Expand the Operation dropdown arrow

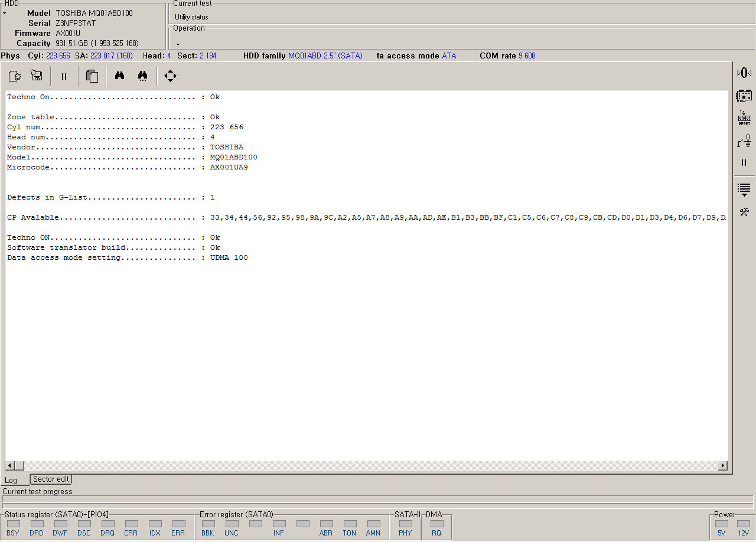[x=178, y=44]
